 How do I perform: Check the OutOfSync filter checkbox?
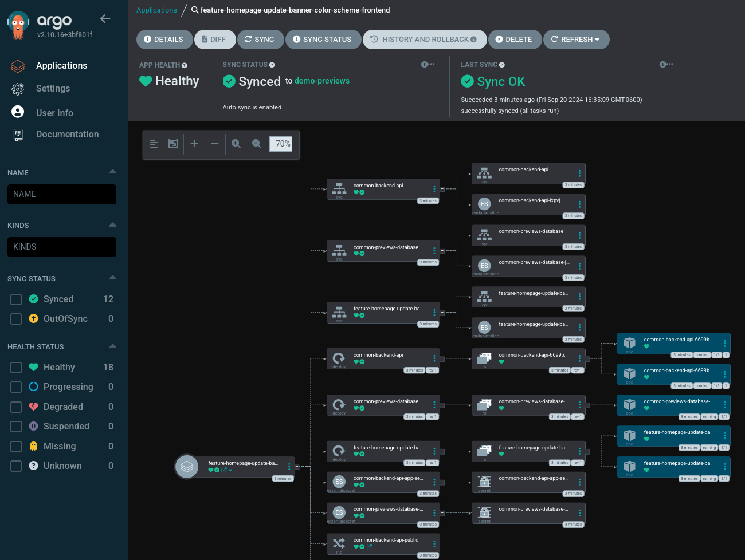coord(16,319)
